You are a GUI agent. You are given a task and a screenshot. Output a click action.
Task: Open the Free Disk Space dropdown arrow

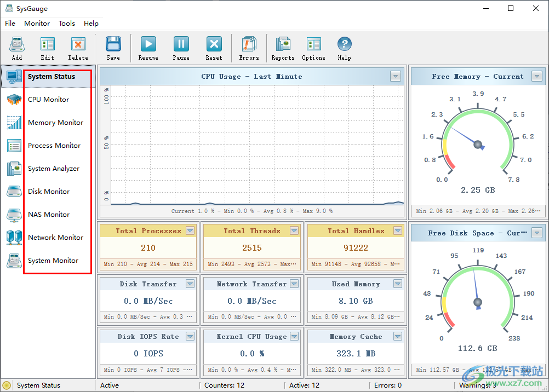(537, 233)
